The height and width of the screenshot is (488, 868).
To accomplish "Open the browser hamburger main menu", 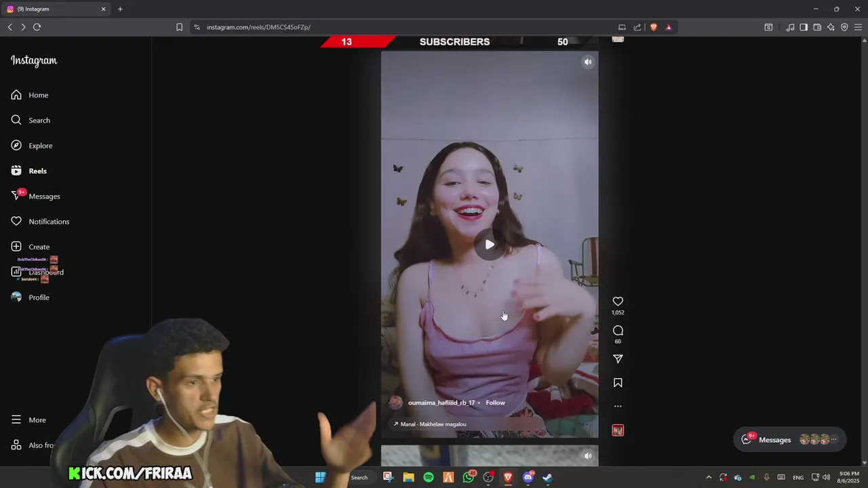I will [x=858, y=27].
